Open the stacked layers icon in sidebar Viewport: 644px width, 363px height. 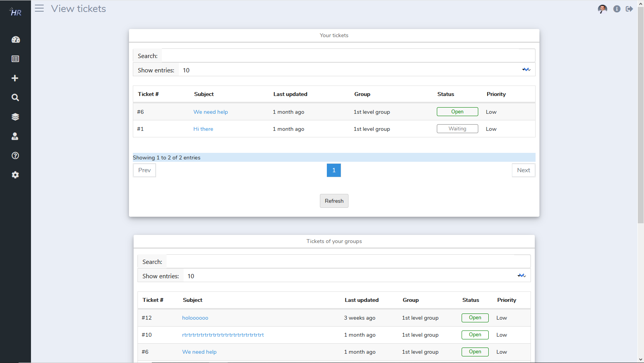(15, 117)
